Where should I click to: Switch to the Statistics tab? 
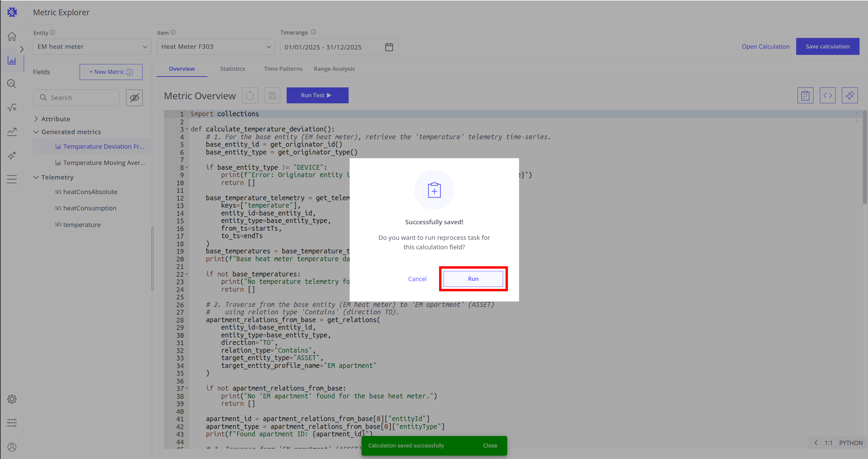pos(232,69)
